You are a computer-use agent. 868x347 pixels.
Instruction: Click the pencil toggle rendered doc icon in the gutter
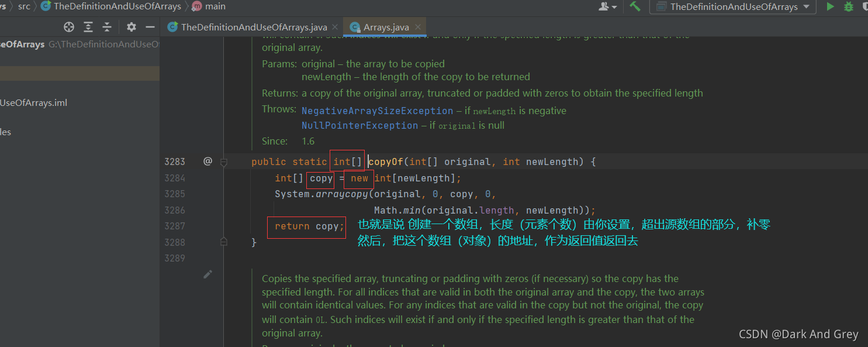point(208,274)
